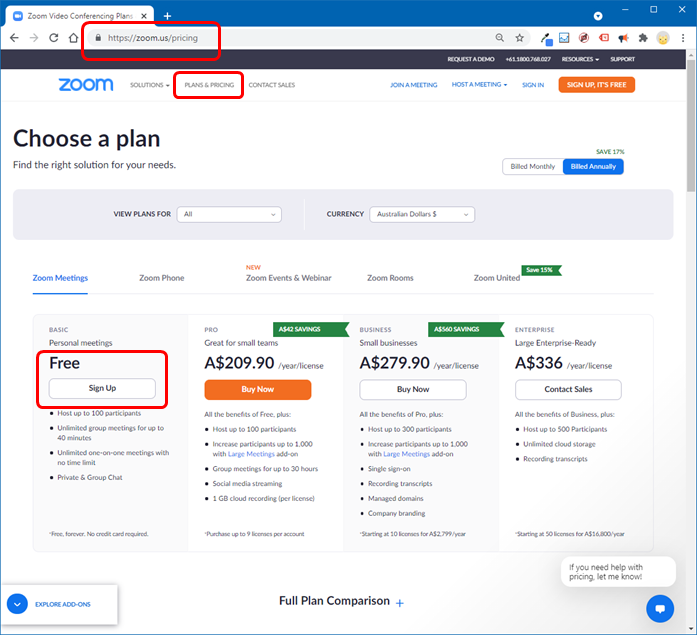
Task: Click the Explore Add-Ons down-arrow circle icon
Action: click(17, 604)
